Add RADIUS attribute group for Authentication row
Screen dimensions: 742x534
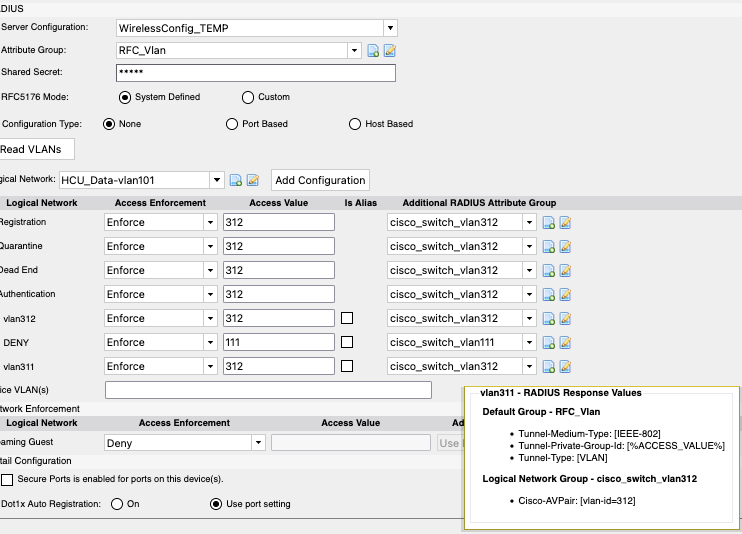(549, 294)
